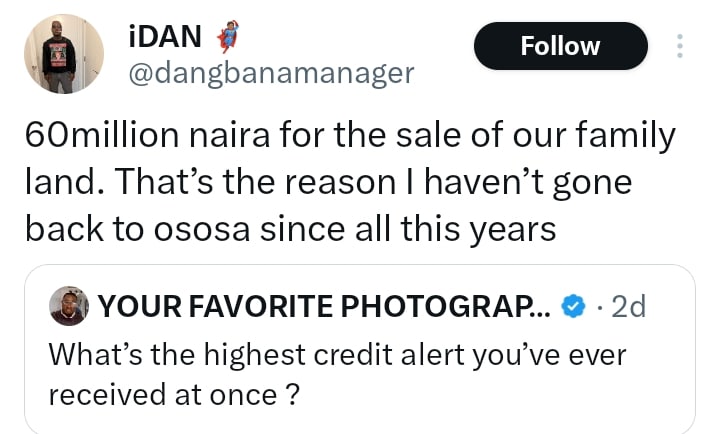Open YOUR FAVORITE PHOTOGRAP... profile name
This screenshot has width=720, height=434.
point(324,306)
